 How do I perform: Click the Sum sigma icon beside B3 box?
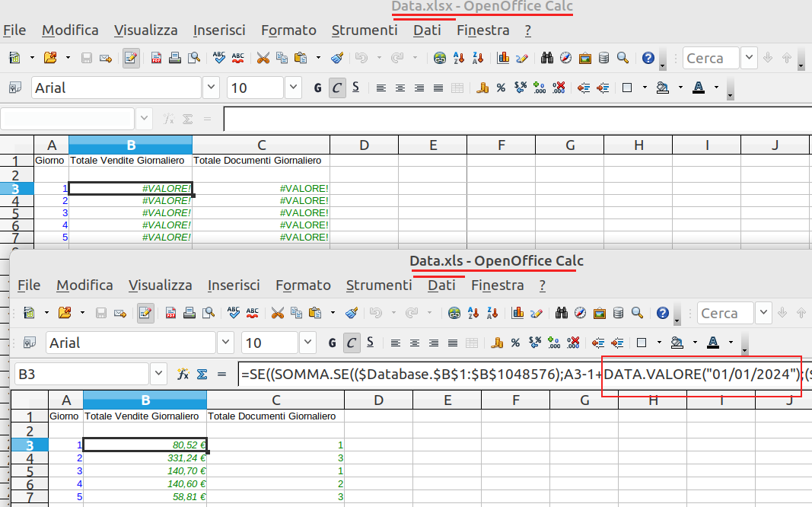[202, 374]
